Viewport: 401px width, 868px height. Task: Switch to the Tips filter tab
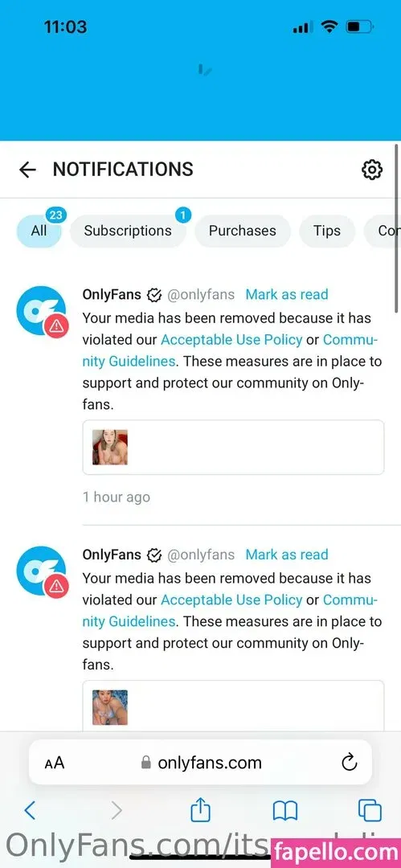(x=327, y=231)
